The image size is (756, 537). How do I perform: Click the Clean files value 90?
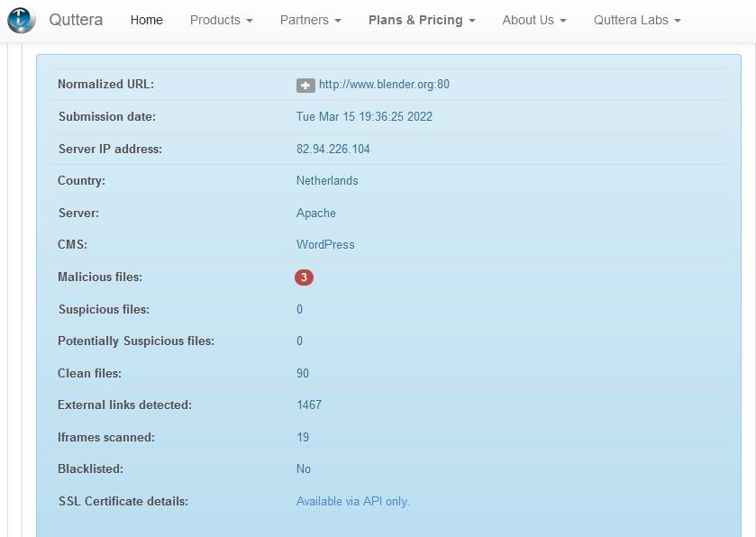click(303, 374)
